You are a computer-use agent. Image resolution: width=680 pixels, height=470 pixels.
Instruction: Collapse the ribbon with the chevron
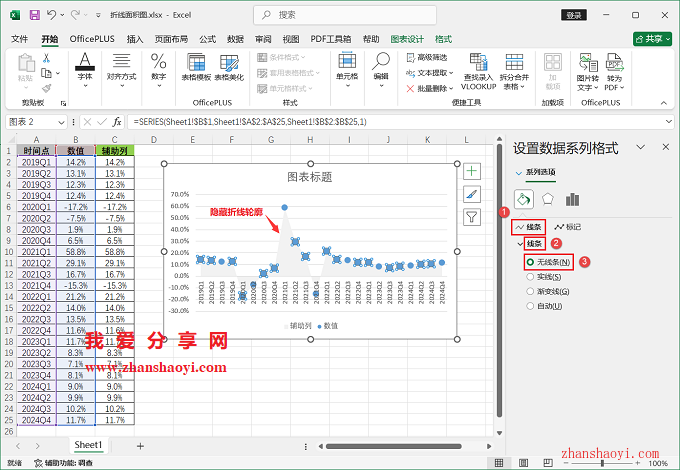tap(664, 103)
